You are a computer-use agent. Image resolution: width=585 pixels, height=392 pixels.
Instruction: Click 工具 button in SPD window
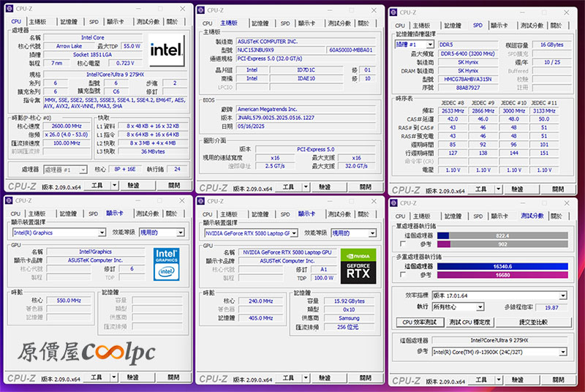coord(480,189)
